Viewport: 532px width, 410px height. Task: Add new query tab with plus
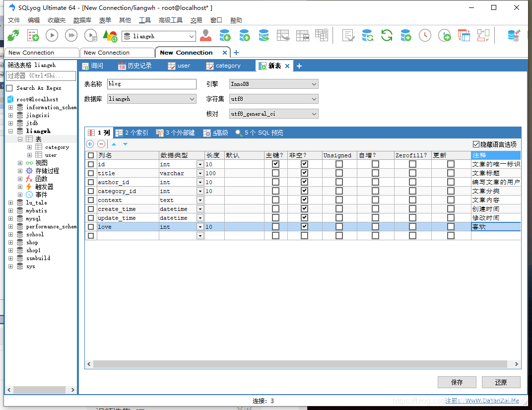tap(299, 66)
